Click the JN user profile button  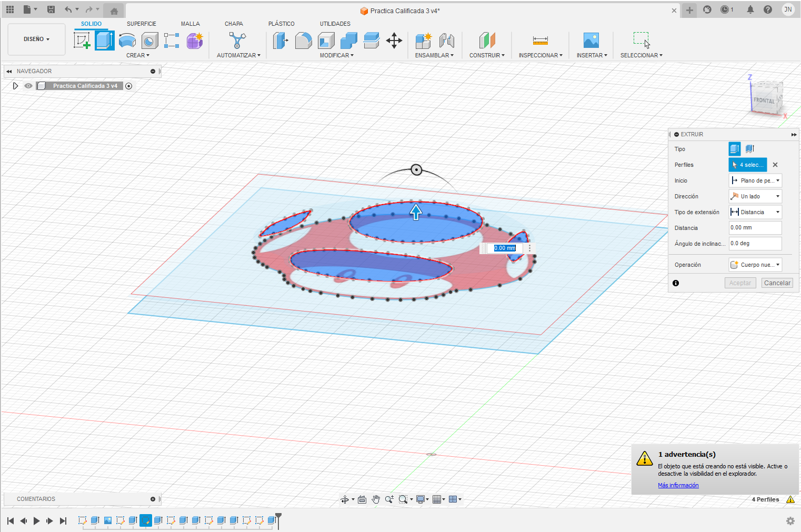[788, 9]
